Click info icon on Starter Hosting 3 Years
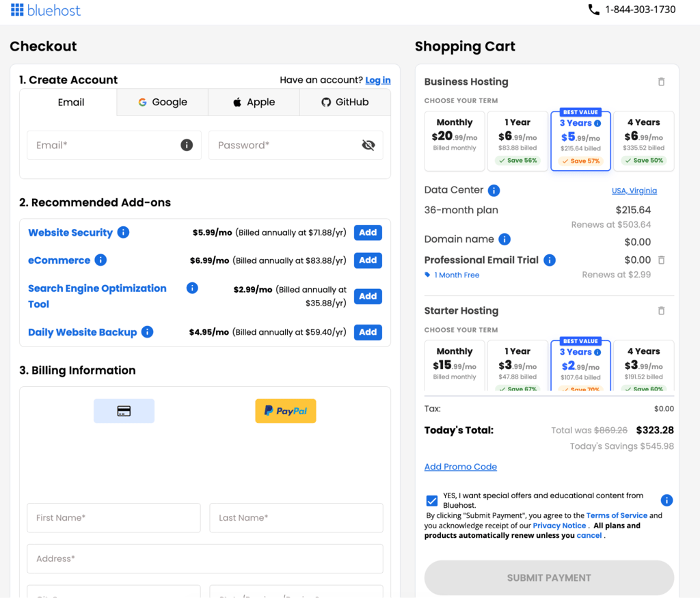The height and width of the screenshot is (598, 700). tap(597, 352)
